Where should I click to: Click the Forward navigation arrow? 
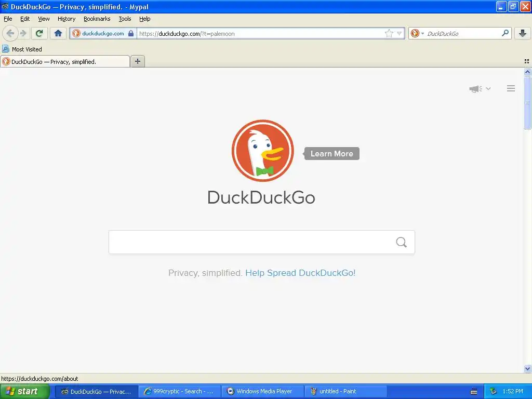pyautogui.click(x=23, y=33)
